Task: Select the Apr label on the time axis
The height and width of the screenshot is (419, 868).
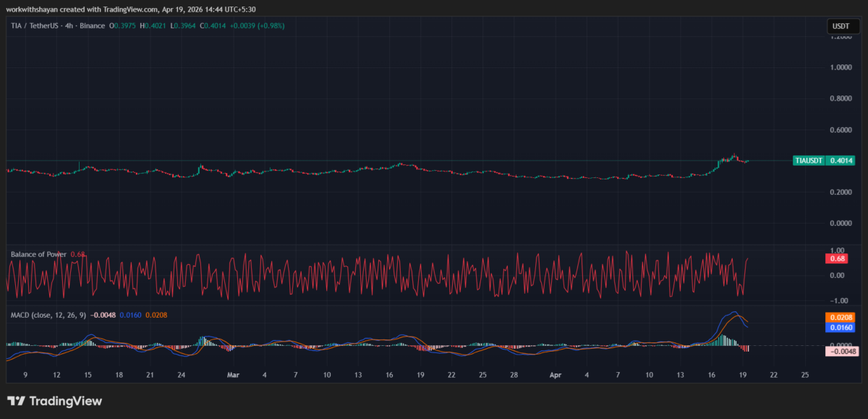Action: [556, 376]
